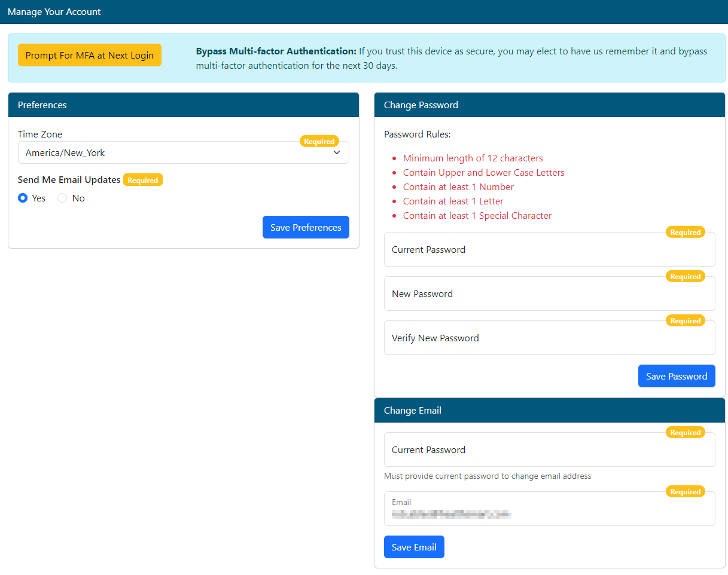The image size is (728, 575).
Task: Click the New Password field
Action: (x=550, y=293)
